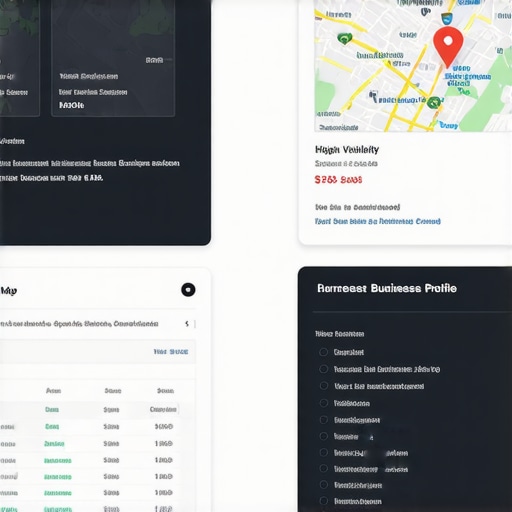Click the red location pin on the map
Image resolution: width=512 pixels, height=512 pixels.
(x=448, y=47)
